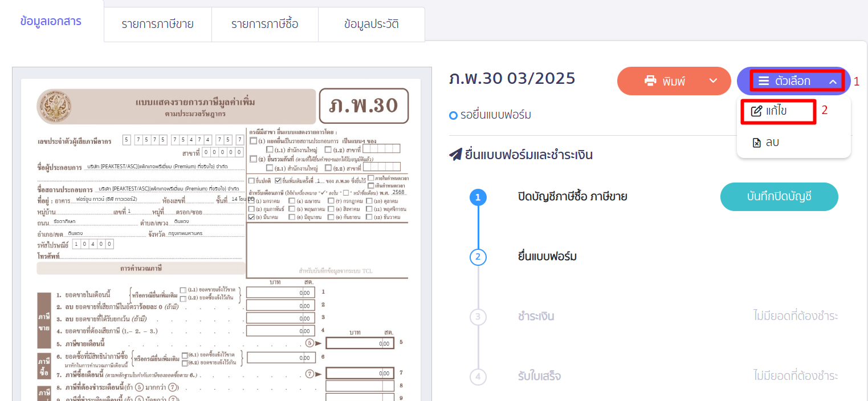
Task: Tick the ยื่นปกติ checkbox on the form
Action: coord(251,181)
